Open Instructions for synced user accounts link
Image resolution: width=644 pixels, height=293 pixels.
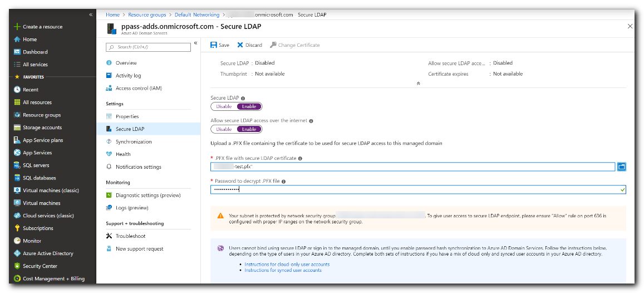click(283, 270)
